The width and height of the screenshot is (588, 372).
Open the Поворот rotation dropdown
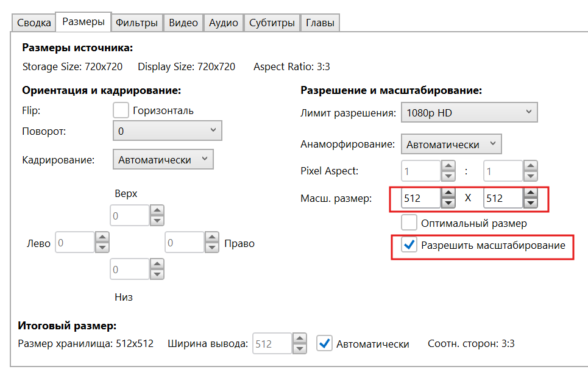click(167, 131)
